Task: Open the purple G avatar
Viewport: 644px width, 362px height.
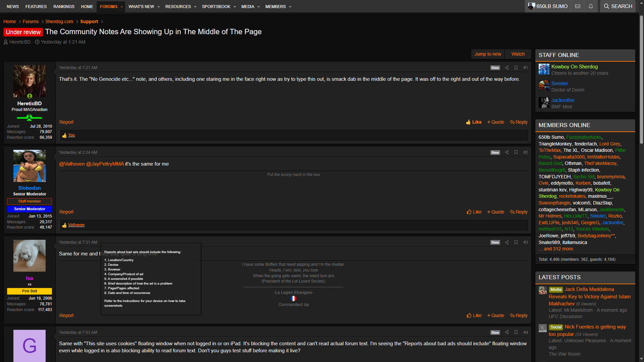Action: 29,346
